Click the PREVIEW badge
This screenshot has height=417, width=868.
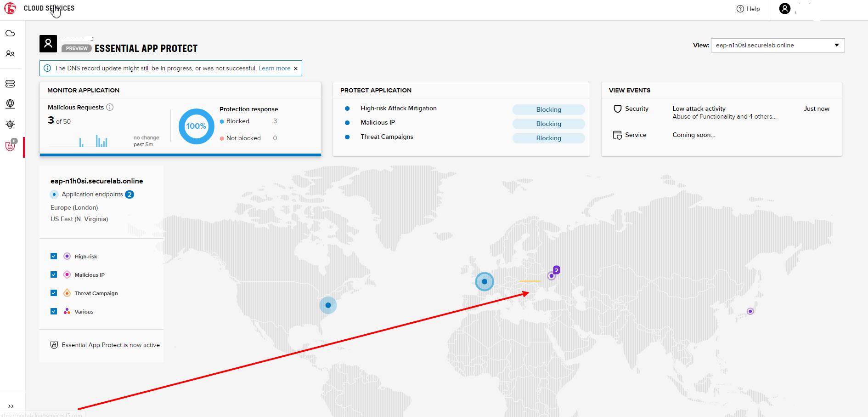coord(77,48)
